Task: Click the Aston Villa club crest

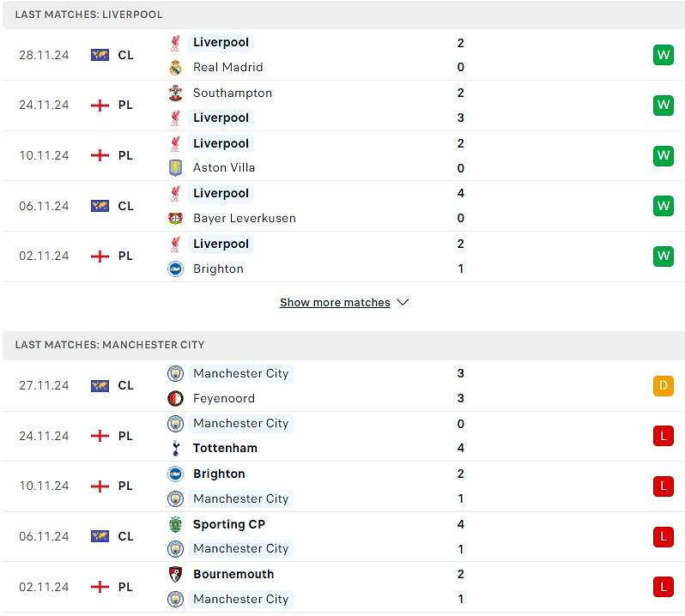Action: click(176, 167)
